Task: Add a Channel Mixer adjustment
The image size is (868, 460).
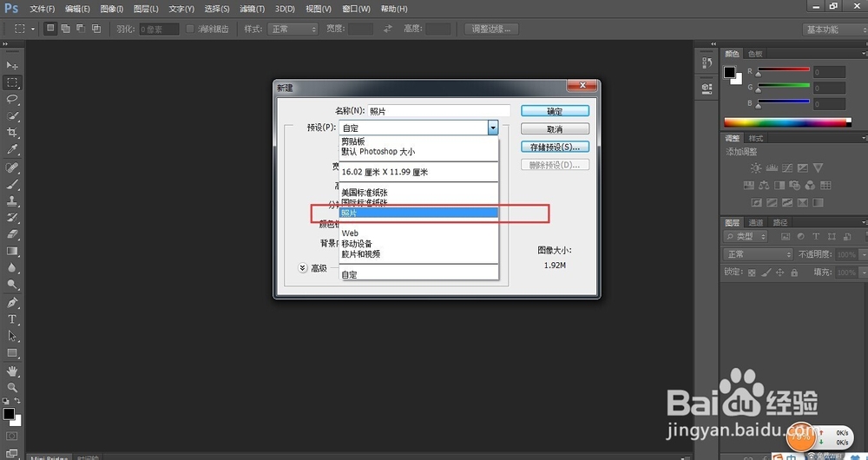Action: [x=810, y=186]
